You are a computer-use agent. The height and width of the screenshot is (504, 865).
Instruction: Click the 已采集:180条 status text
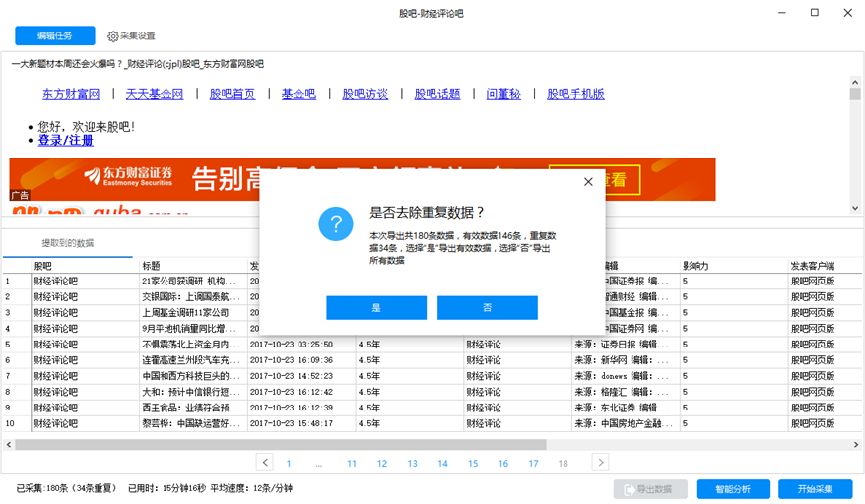point(66,488)
